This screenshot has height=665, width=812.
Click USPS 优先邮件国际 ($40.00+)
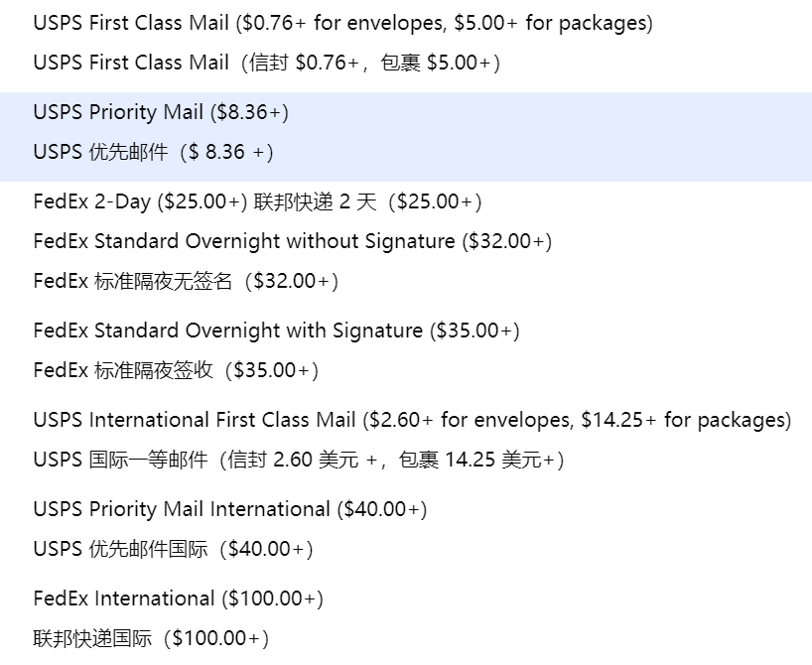pyautogui.click(x=172, y=549)
